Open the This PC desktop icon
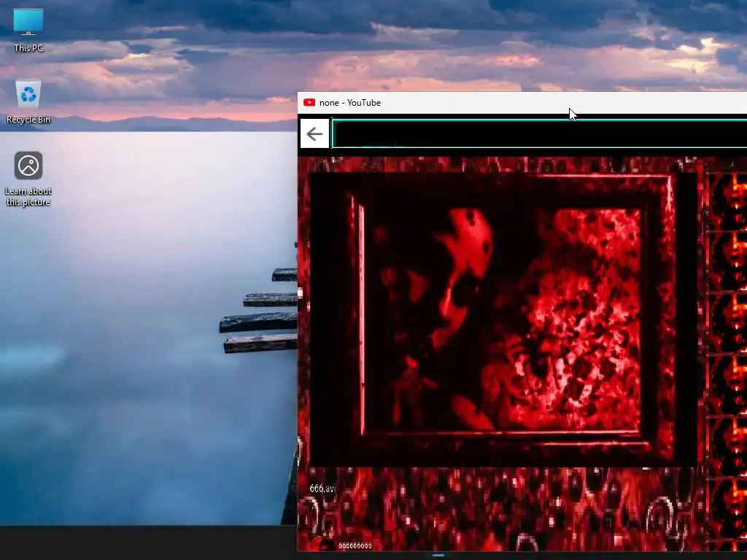This screenshot has height=560, width=747. tap(28, 30)
